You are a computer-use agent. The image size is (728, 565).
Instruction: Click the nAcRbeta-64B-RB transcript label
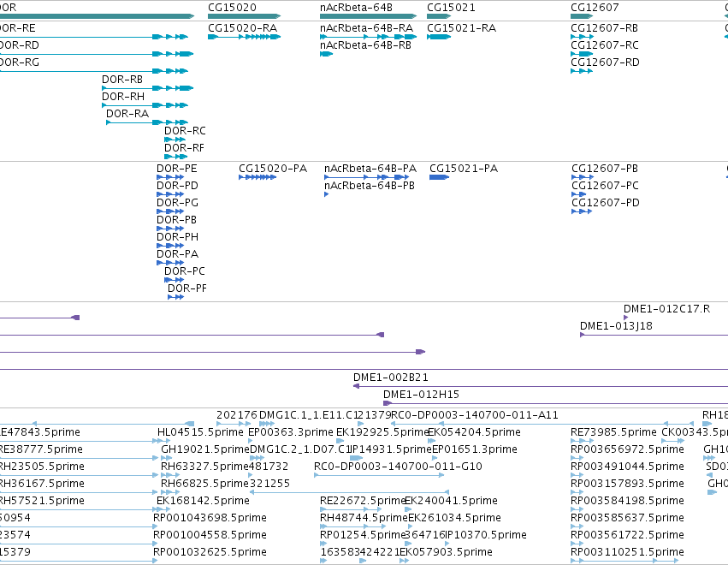point(365,45)
